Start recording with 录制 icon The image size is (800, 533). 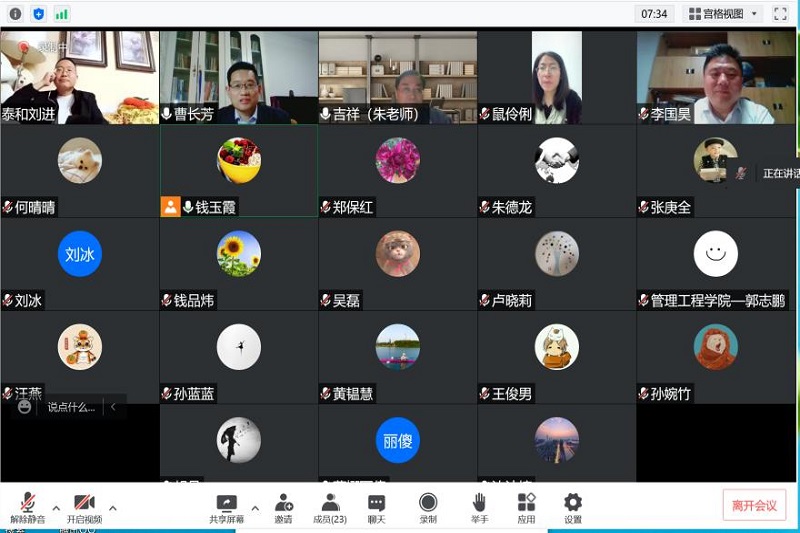[428, 506]
